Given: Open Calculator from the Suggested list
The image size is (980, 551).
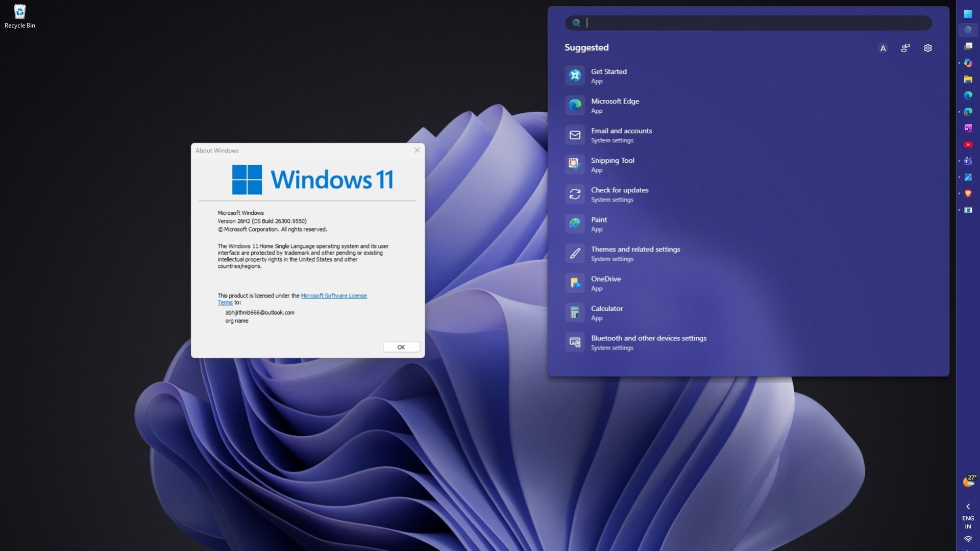Looking at the screenshot, I should click(748, 312).
